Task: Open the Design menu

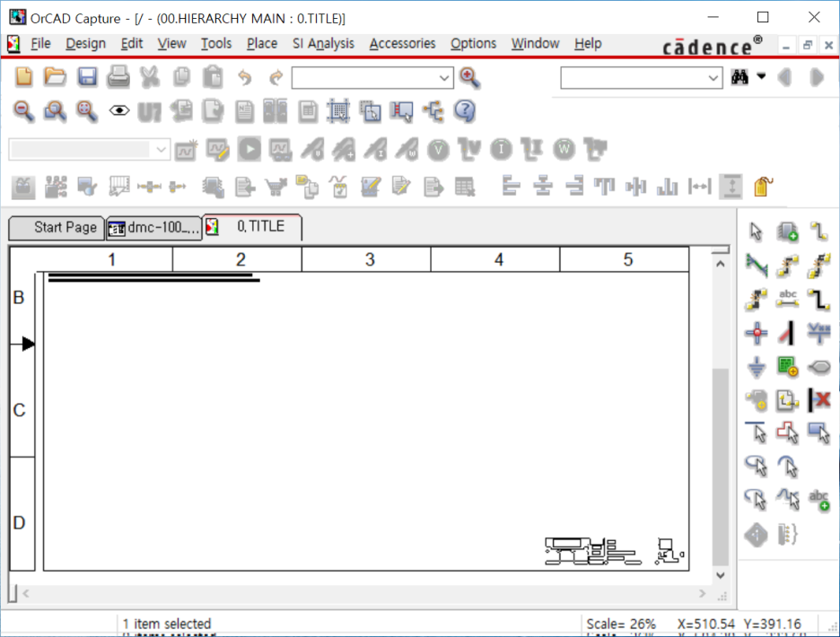Action: click(x=86, y=43)
